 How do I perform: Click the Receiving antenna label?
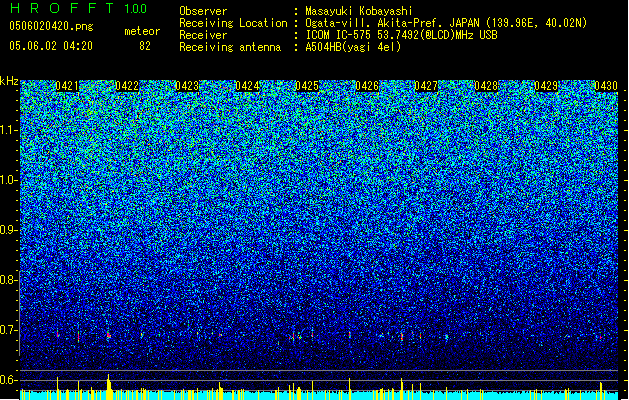point(230,47)
